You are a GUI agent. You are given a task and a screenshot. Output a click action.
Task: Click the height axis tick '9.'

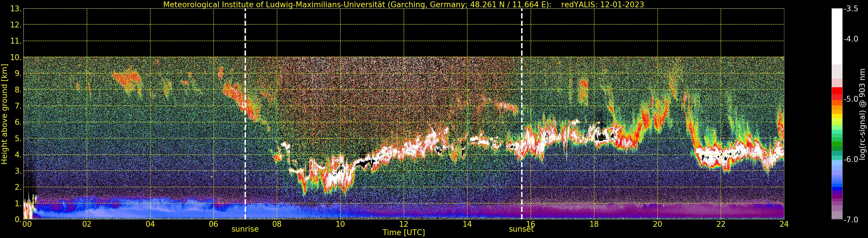click(18, 74)
